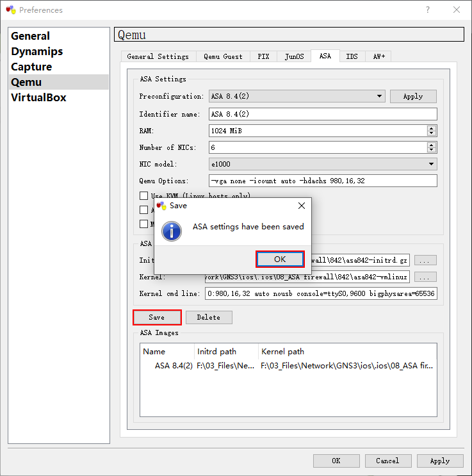
Task: Click the blue information icon in Save dialog
Action: tap(172, 231)
